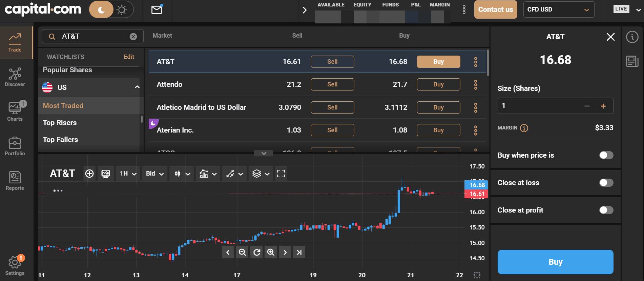Expand the account balance bar arrow
Screen dimensions: 644x281
pyautogui.click(x=304, y=10)
